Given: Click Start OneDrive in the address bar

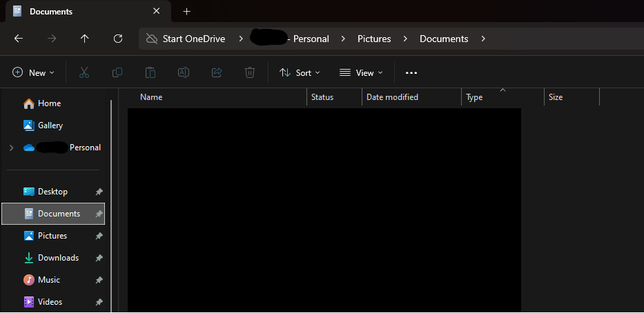Looking at the screenshot, I should coord(194,39).
